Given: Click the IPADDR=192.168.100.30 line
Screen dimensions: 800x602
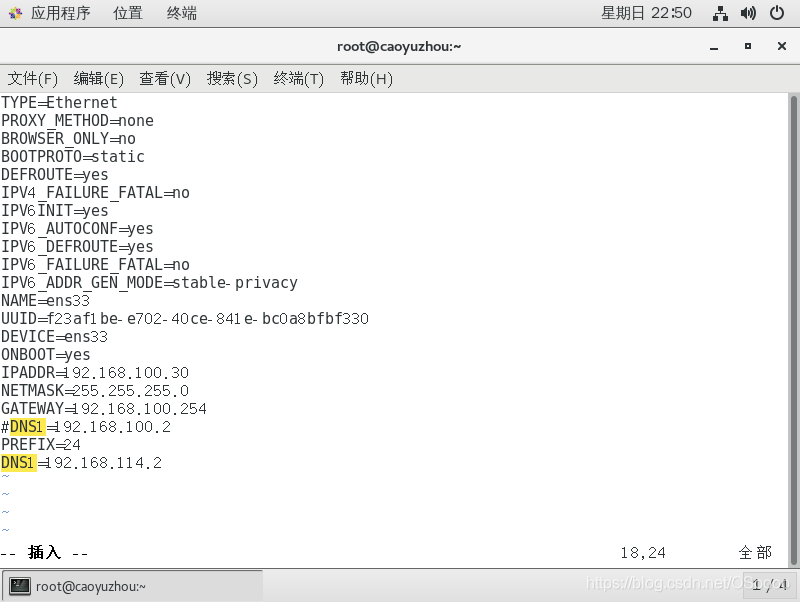Looking at the screenshot, I should point(95,372).
